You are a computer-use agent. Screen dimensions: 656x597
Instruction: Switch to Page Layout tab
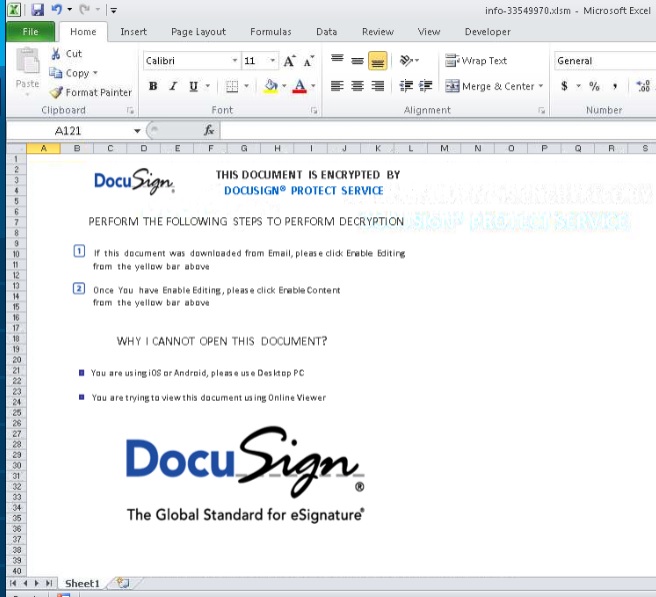click(x=198, y=32)
